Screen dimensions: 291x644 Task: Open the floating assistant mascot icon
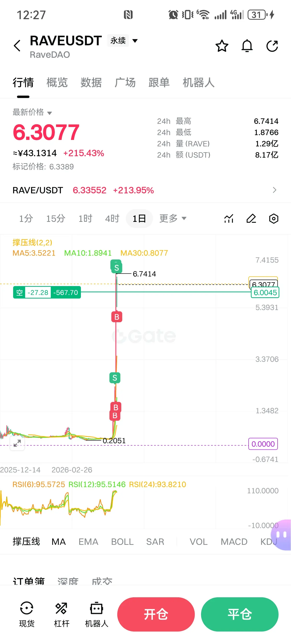click(281, 535)
